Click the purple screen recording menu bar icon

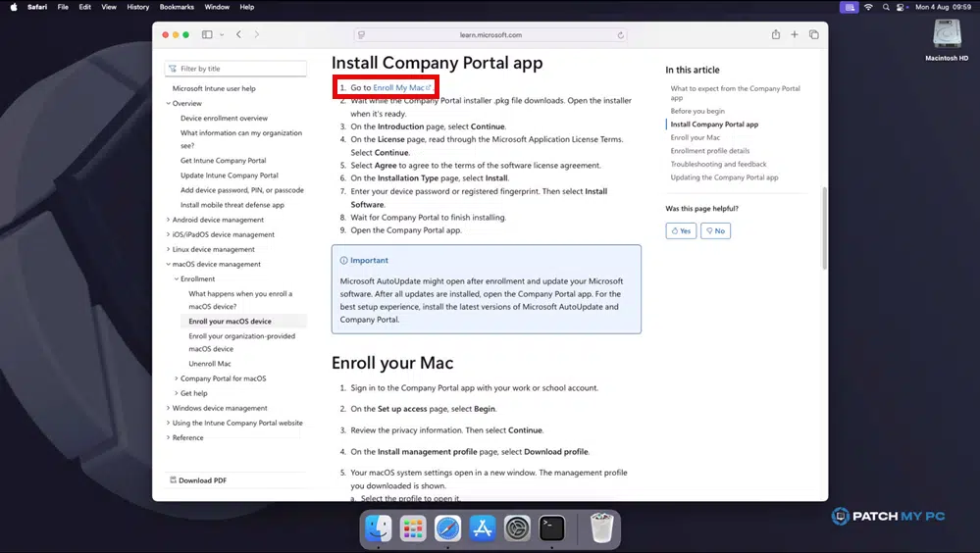pos(849,7)
